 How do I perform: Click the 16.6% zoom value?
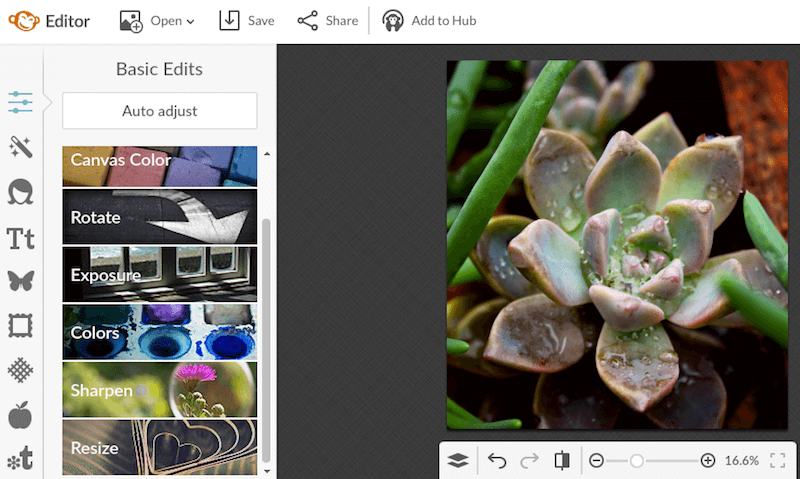tap(742, 461)
